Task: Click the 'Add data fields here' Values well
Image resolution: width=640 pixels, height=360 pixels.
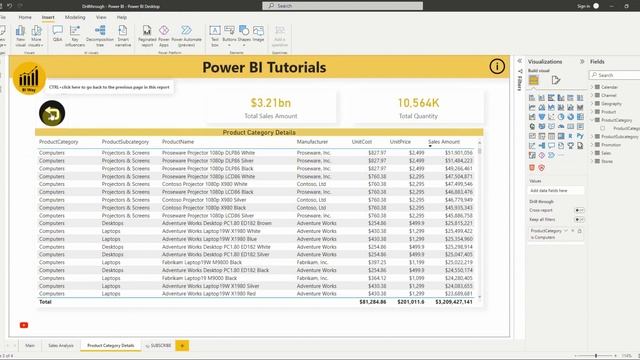Action: click(x=556, y=191)
